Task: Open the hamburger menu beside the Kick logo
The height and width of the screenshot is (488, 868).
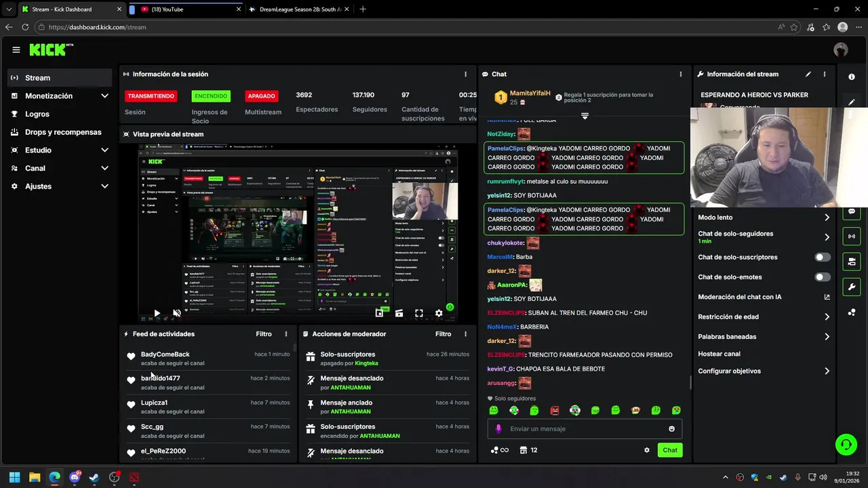Action: coord(16,49)
